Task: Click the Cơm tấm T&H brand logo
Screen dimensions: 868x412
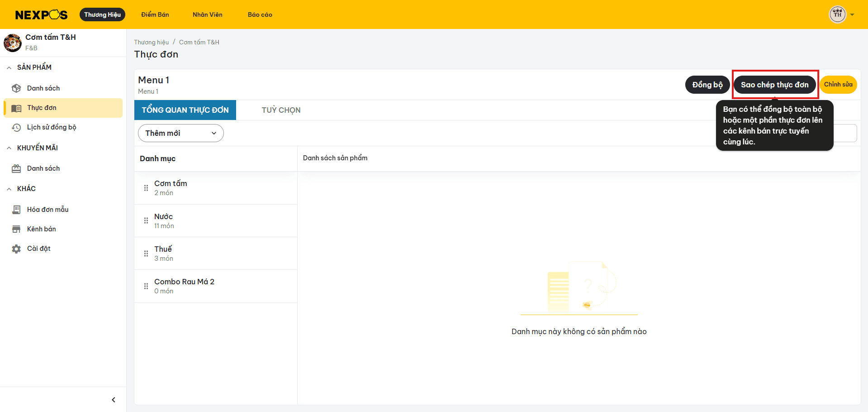Action: pos(13,43)
